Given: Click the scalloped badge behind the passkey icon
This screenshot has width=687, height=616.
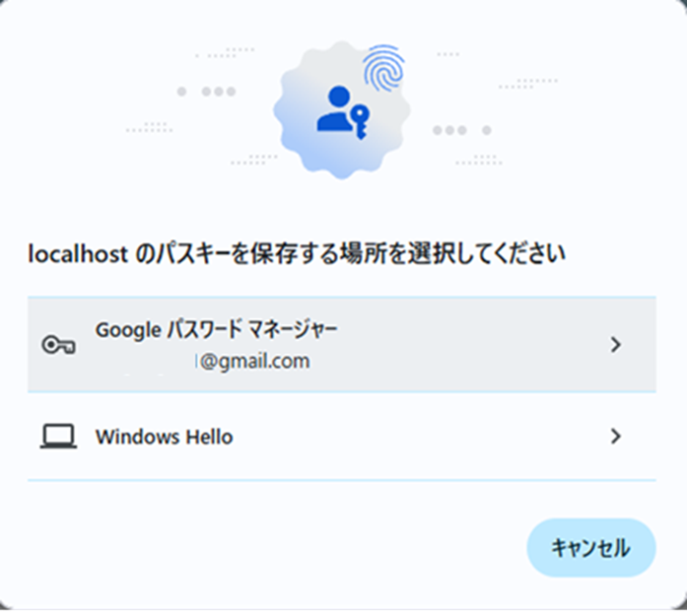Looking at the screenshot, I should point(342,110).
